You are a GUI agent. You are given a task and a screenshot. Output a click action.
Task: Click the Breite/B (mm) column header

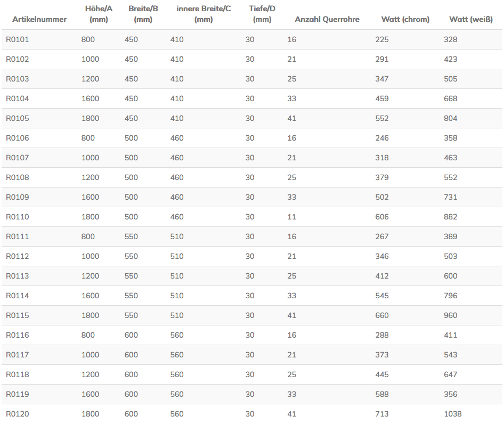point(143,14)
